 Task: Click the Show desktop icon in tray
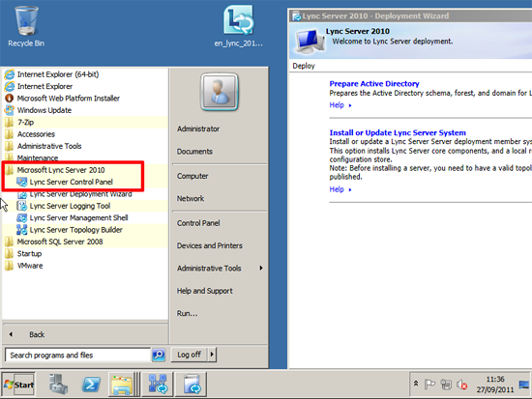pyautogui.click(x=524, y=385)
